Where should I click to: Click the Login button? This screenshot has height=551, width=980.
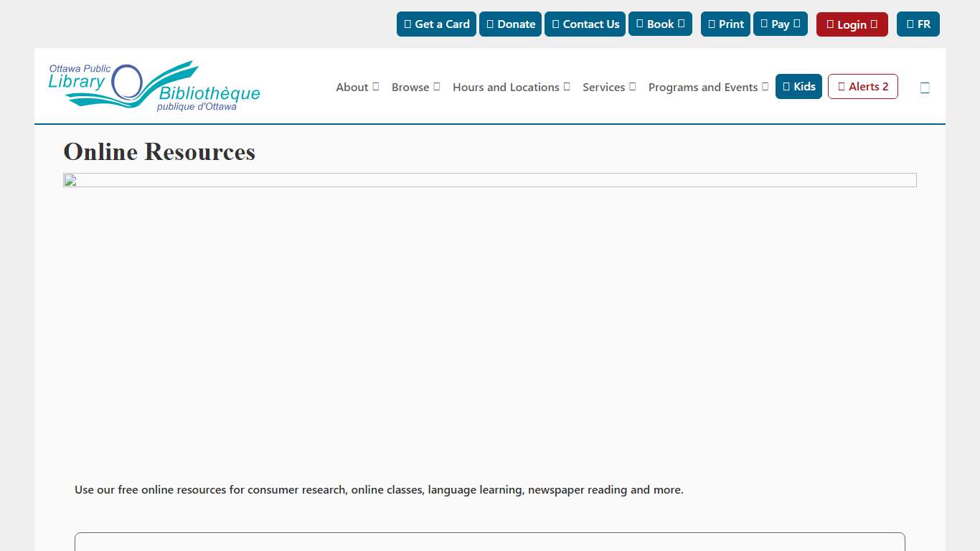coord(852,24)
